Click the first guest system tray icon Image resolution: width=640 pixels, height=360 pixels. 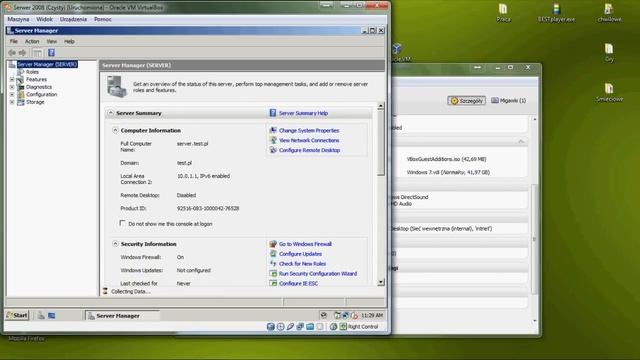point(324,315)
